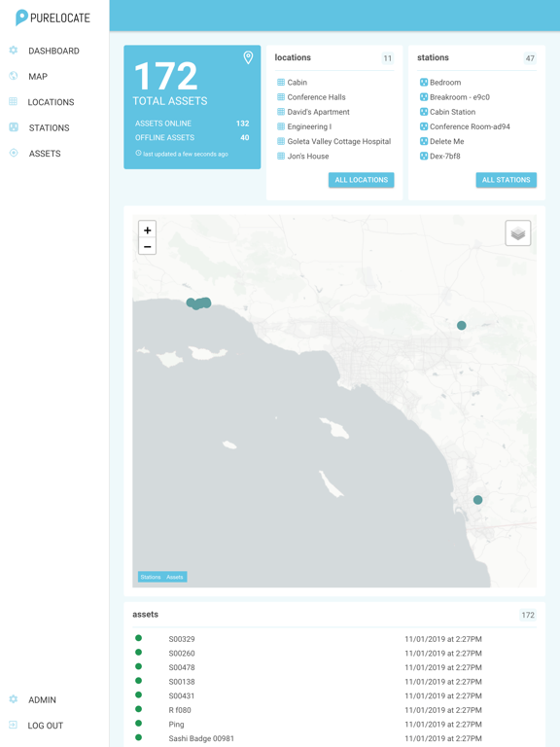Click the Admin gear icon in sidebar
Screen dimensions: 560x747
(x=14, y=699)
